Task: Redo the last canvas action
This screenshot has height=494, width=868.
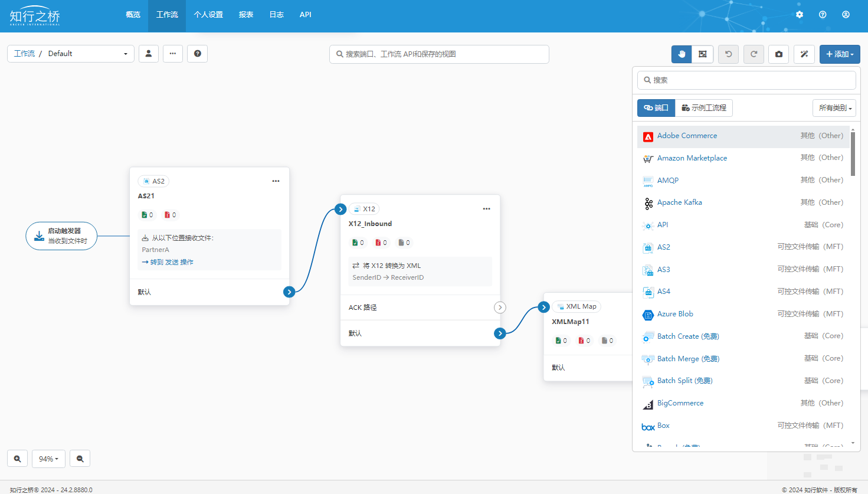Action: 754,54
